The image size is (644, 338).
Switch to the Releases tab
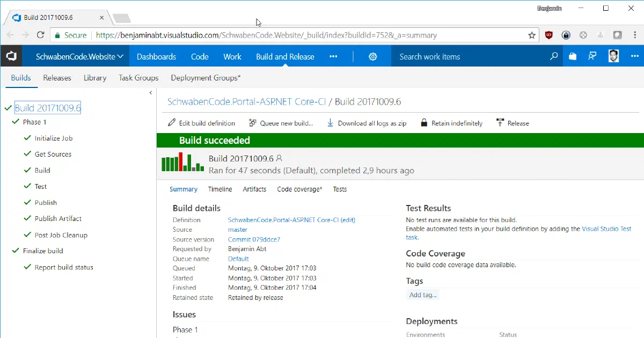click(57, 78)
